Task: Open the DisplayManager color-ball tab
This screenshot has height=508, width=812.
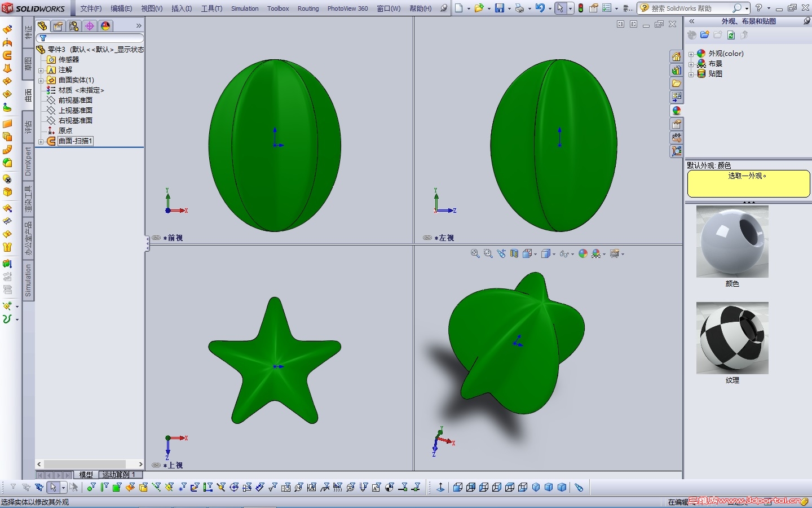Action: pyautogui.click(x=105, y=26)
